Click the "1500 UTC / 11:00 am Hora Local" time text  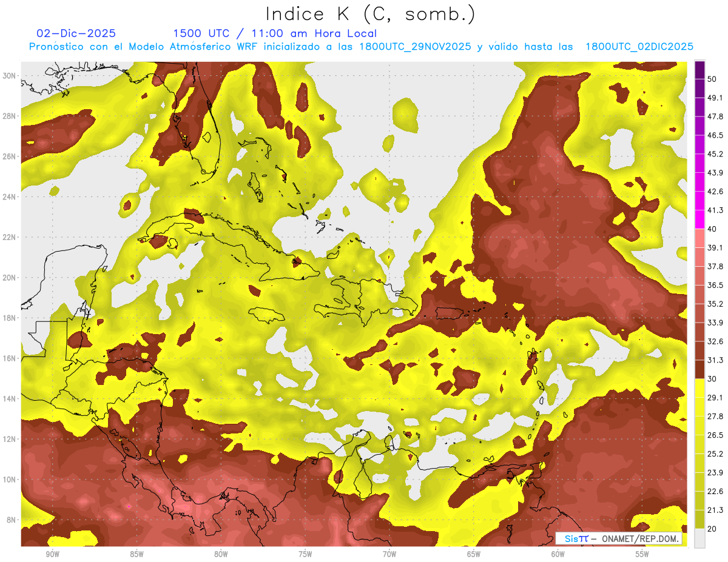[x=275, y=33]
